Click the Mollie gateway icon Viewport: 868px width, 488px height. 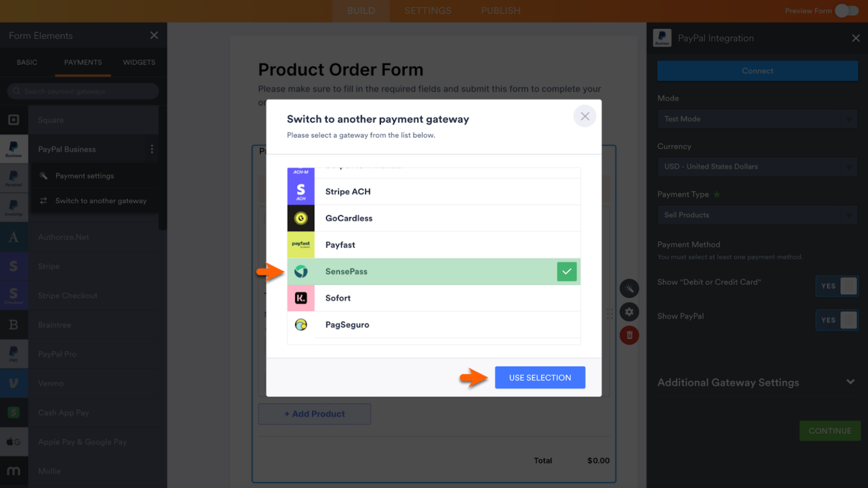tap(14, 471)
